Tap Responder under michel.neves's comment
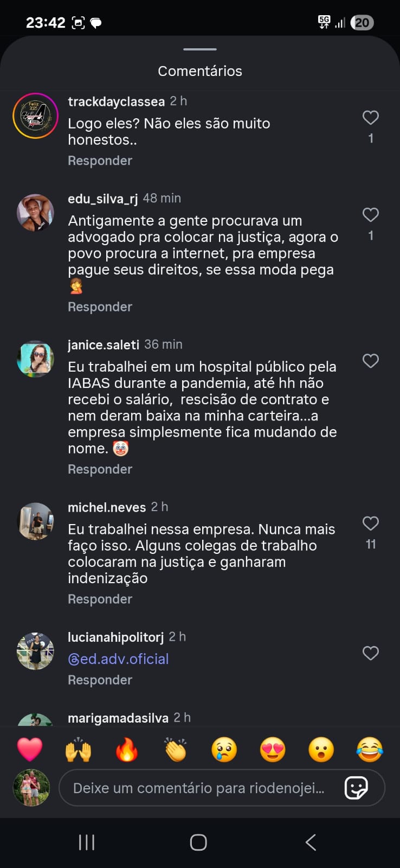The width and height of the screenshot is (400, 868). coord(100,599)
